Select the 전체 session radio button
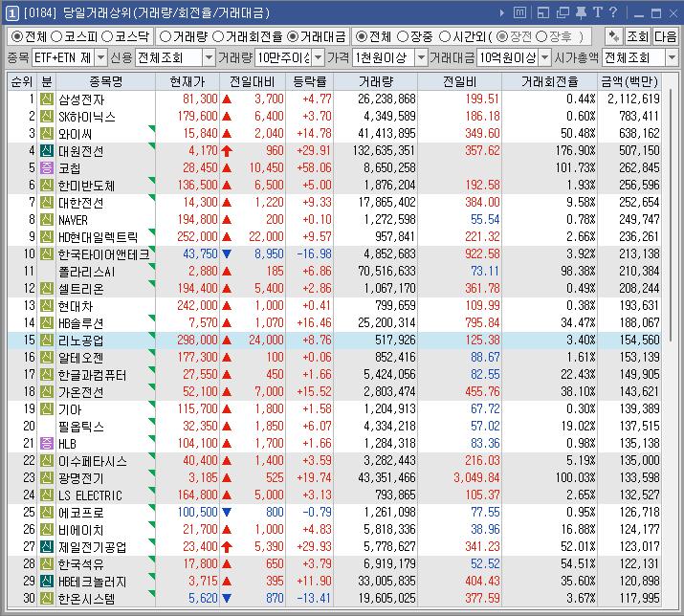Image resolution: width=684 pixels, height=616 pixels. 362,36
